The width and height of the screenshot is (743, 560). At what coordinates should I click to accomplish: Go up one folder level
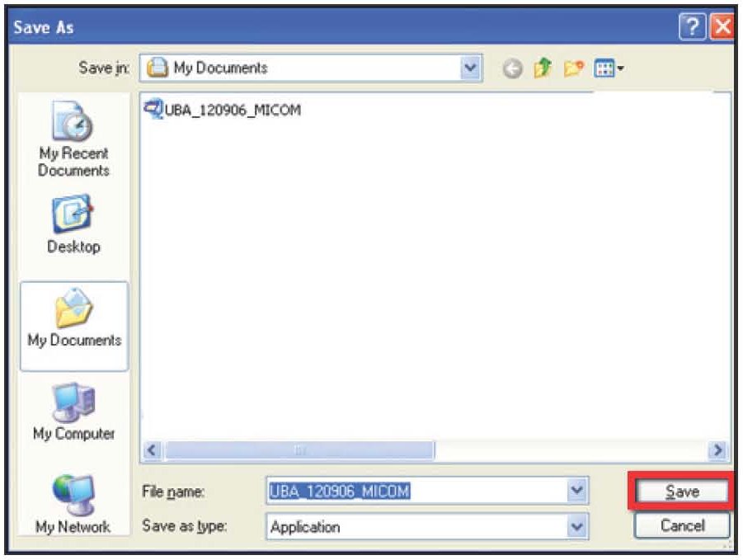click(x=541, y=68)
